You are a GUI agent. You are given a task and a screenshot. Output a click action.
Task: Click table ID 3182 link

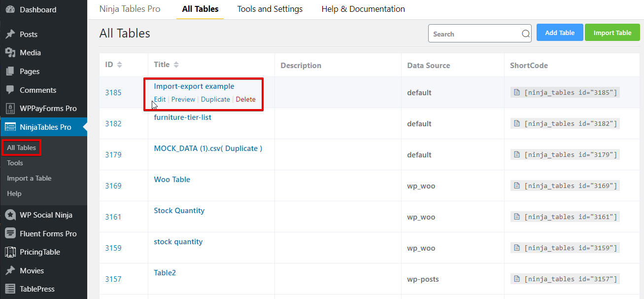pyautogui.click(x=113, y=124)
